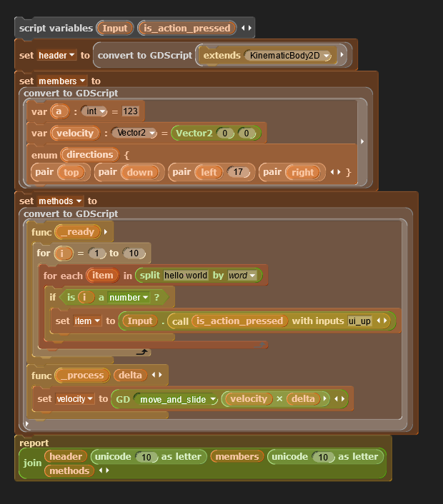Edit the 17 value in left pair
This screenshot has height=504, width=443.
point(238,172)
